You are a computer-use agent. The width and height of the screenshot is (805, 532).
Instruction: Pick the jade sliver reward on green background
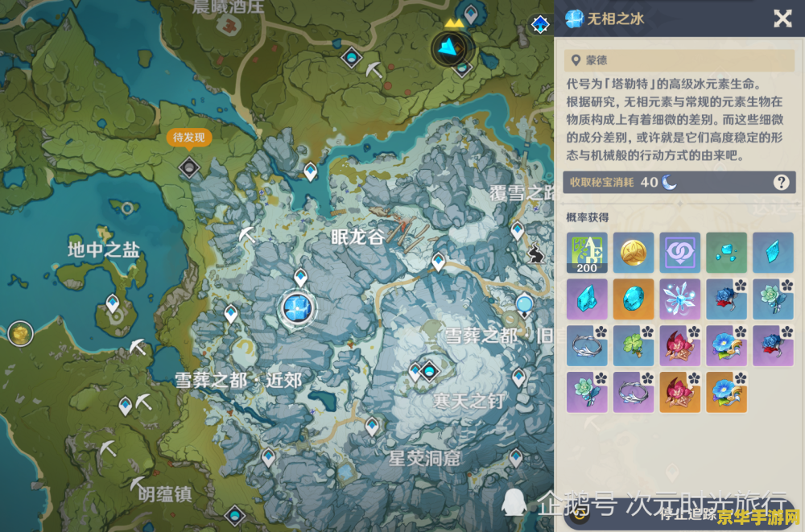726,253
